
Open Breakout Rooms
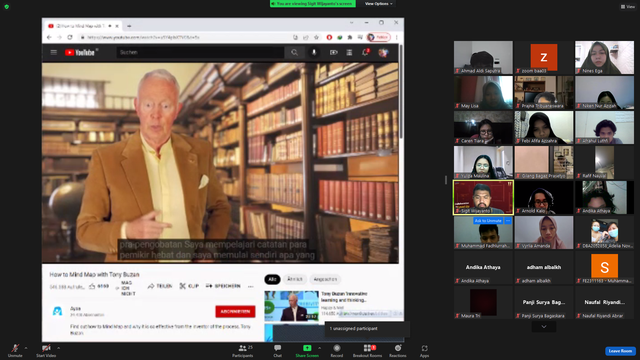pos(368,351)
